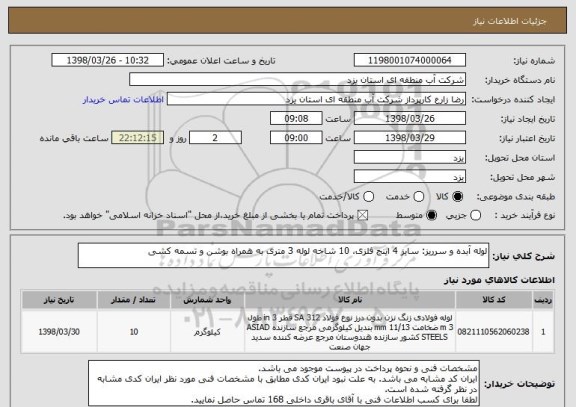Click the ایجاد کننده درخواست field
This screenshot has height=407, width=576.
pyautogui.click(x=316, y=99)
